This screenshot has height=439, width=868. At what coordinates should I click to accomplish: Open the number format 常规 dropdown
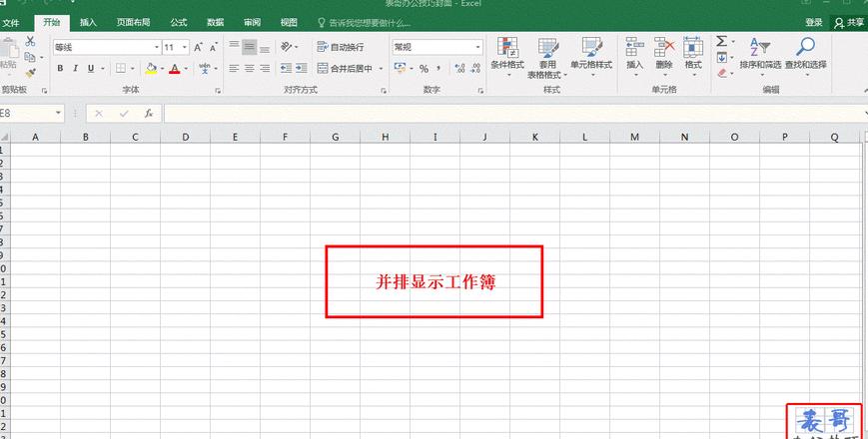tap(478, 48)
